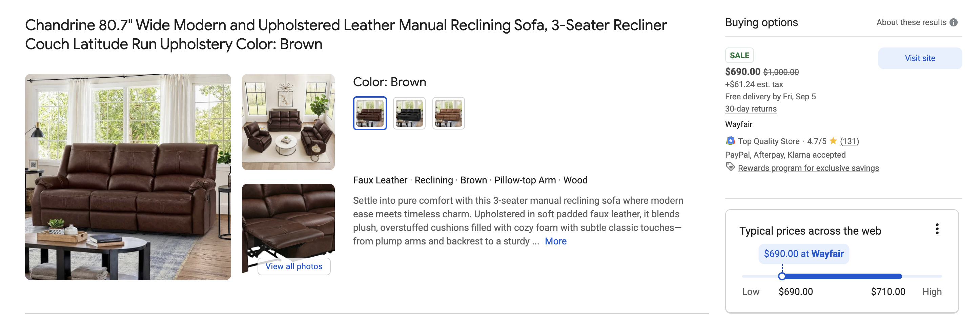980x318 pixels.
Task: Select the brown color swatch
Action: [x=370, y=113]
